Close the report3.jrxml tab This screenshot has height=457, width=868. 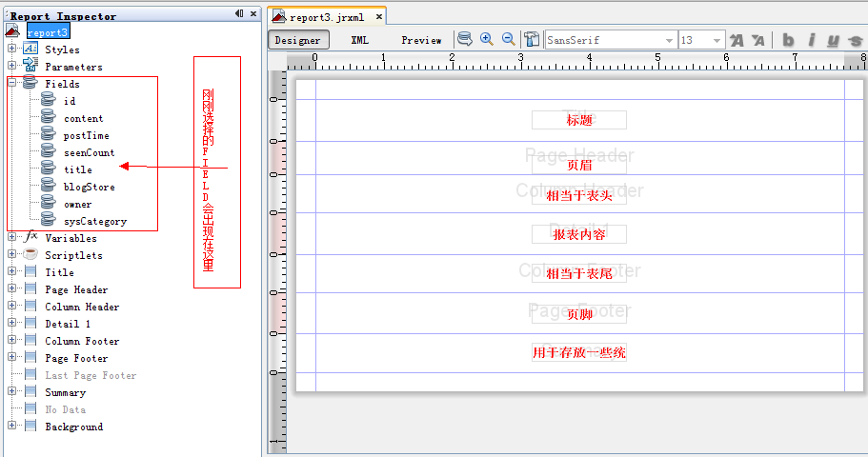379,16
